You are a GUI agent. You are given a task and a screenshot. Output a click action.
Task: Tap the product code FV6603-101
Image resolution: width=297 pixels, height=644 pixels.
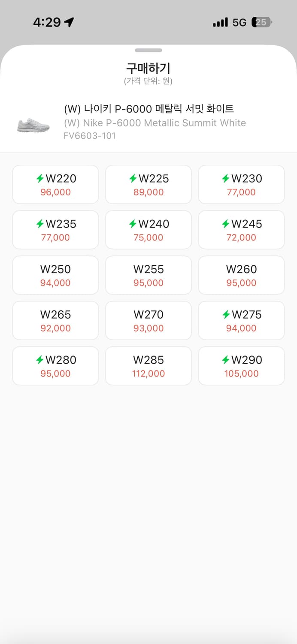(x=90, y=136)
